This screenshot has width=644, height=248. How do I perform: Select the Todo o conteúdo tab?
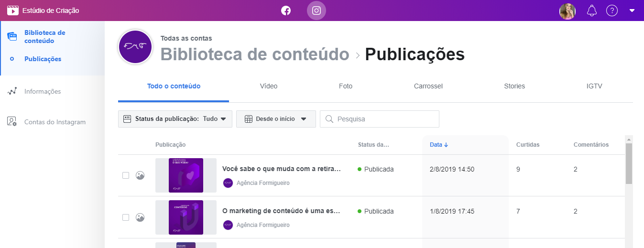[x=174, y=86]
